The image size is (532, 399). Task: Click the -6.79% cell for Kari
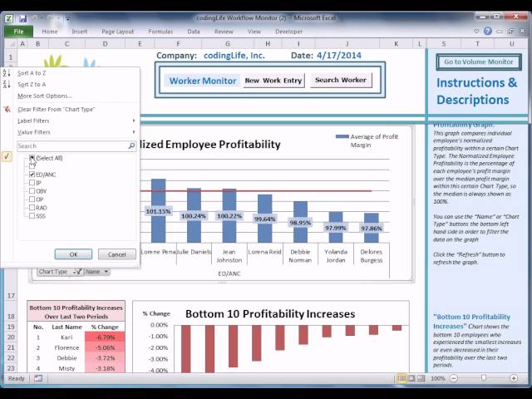tap(105, 337)
